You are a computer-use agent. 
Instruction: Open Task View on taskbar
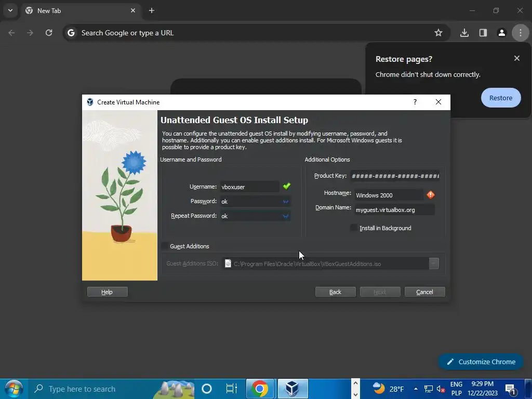click(231, 389)
